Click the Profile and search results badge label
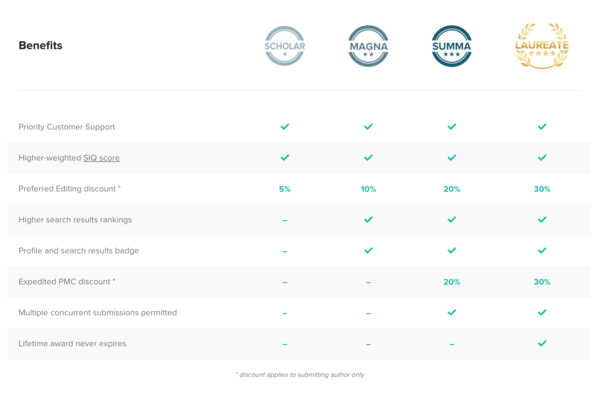598x395 pixels. click(79, 251)
